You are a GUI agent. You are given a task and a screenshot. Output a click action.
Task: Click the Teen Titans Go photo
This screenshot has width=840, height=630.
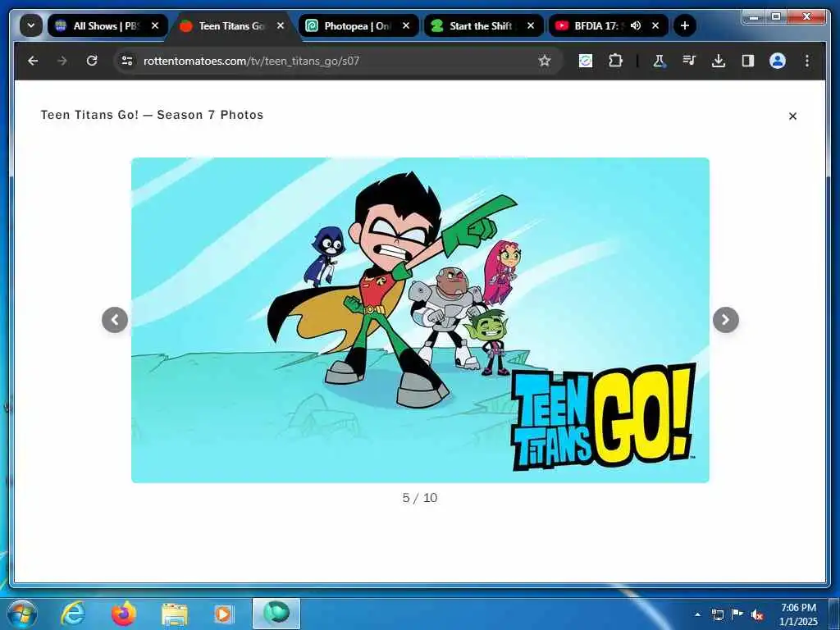[x=420, y=320]
